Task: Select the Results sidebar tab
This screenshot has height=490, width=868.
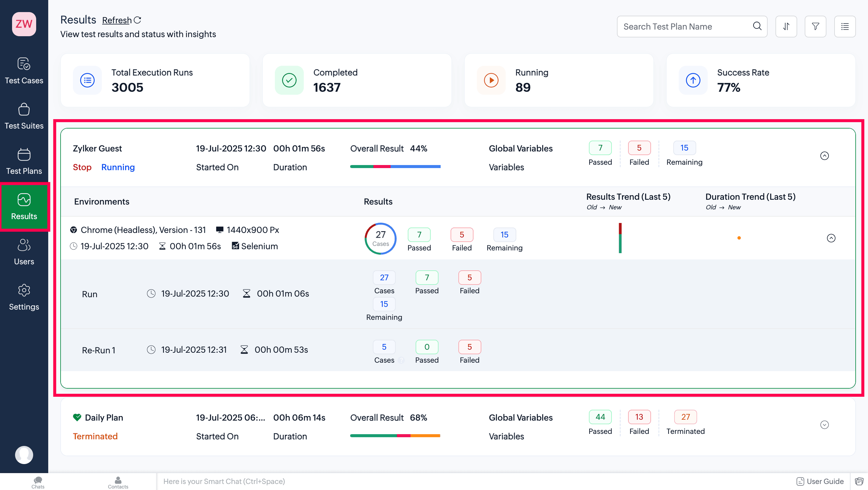Action: pos(24,206)
